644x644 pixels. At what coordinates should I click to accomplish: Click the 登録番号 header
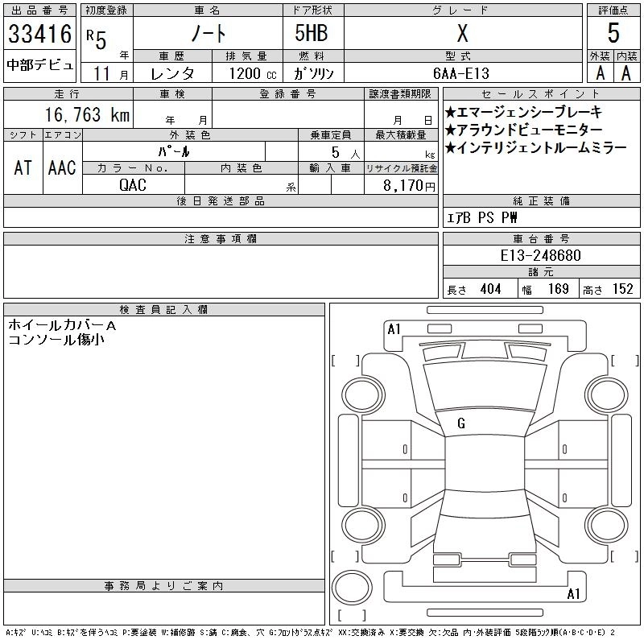(287, 94)
